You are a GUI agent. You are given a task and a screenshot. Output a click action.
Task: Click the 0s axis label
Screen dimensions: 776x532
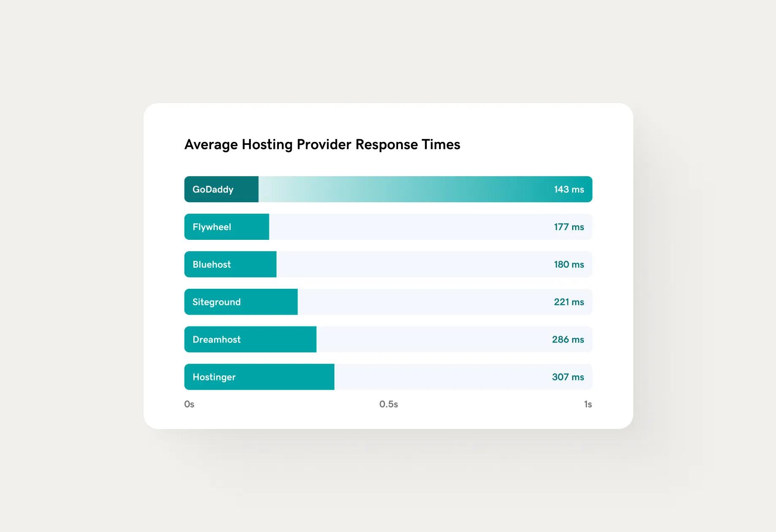tap(189, 404)
